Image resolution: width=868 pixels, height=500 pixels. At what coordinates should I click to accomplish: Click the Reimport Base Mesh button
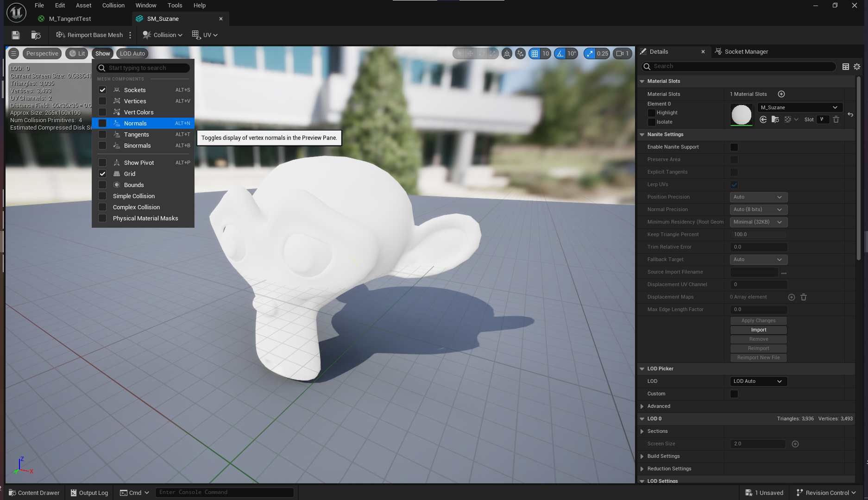point(89,35)
